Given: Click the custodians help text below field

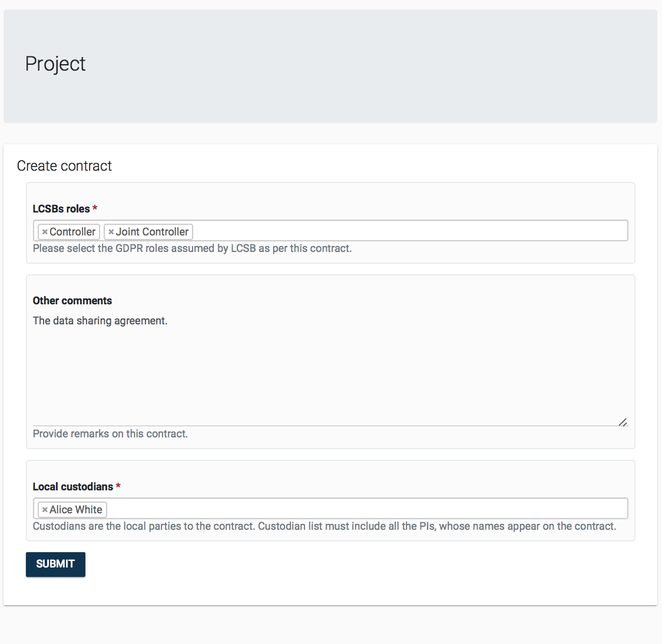Looking at the screenshot, I should point(324,526).
